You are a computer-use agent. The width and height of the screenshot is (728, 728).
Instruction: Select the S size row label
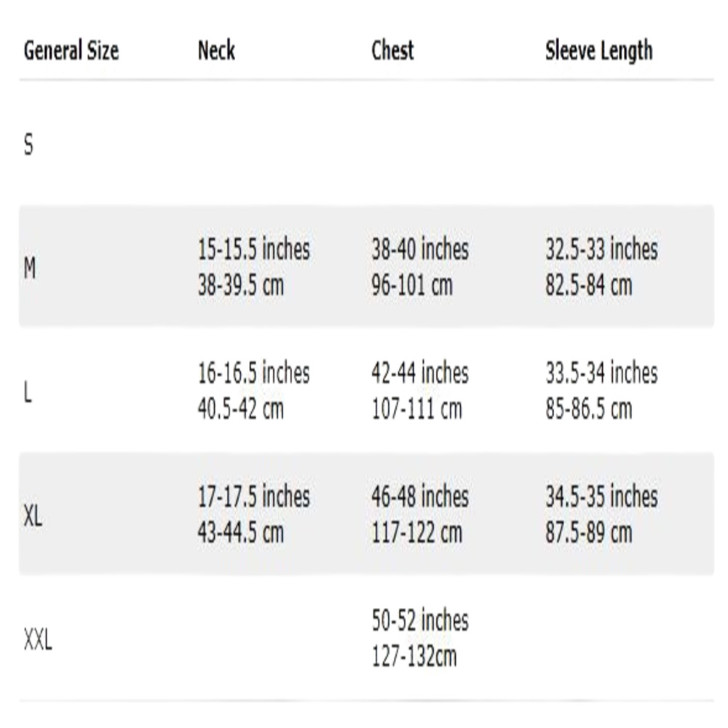(29, 144)
